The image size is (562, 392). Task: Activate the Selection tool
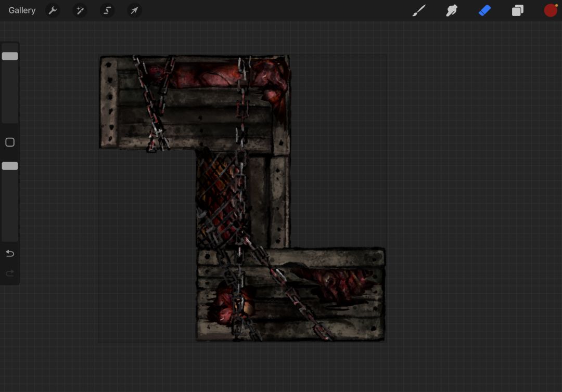click(107, 10)
